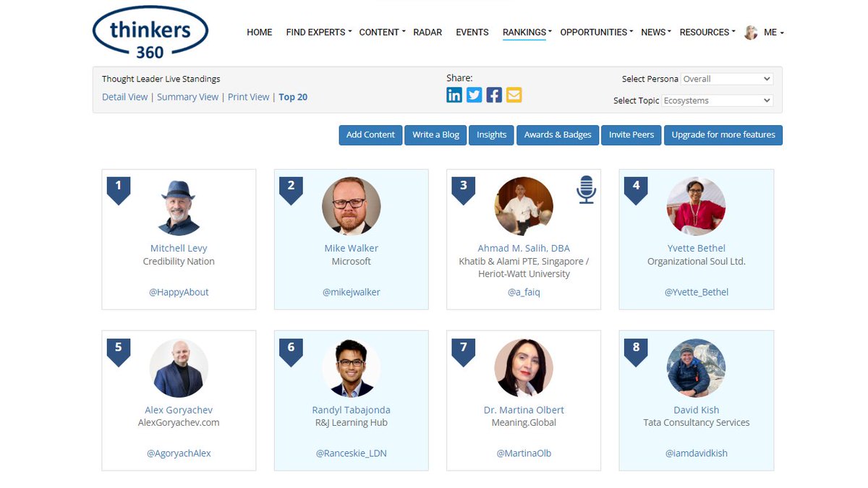The width and height of the screenshot is (868, 488).
Task: Click rank 2 badge on Mike Walker card
Action: [x=291, y=191]
